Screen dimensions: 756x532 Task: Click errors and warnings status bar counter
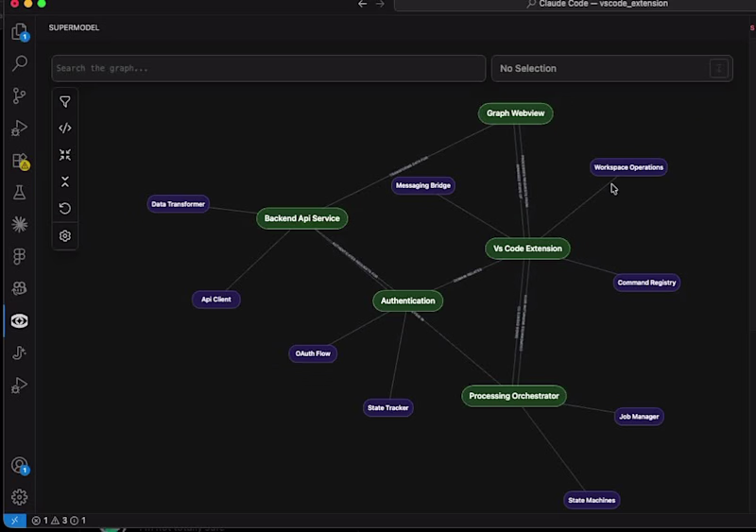click(x=59, y=521)
